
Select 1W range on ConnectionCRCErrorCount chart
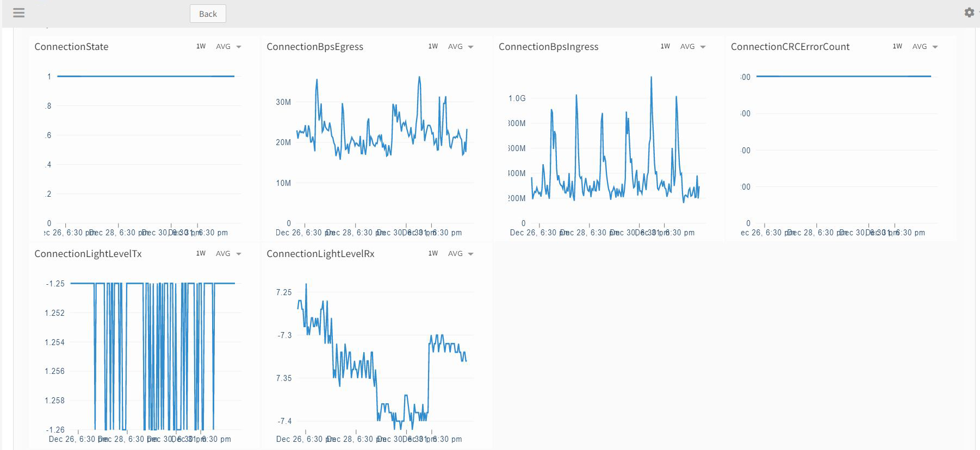(897, 47)
